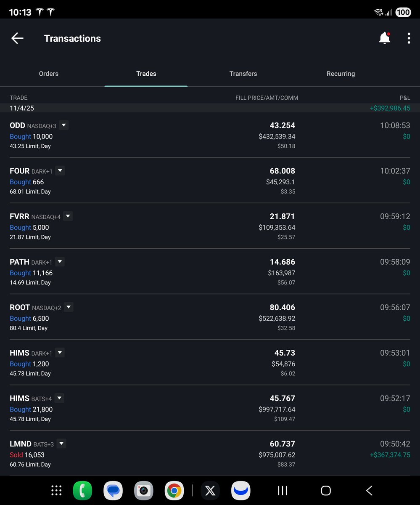Tap the Wi-Fi status icon
The width and height of the screenshot is (420, 505).
(378, 12)
